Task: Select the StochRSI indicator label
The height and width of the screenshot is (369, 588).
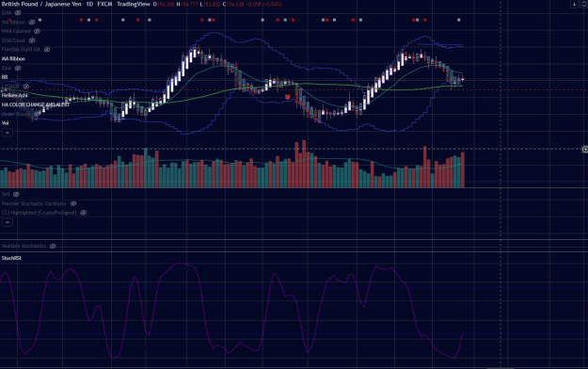Action: point(11,258)
